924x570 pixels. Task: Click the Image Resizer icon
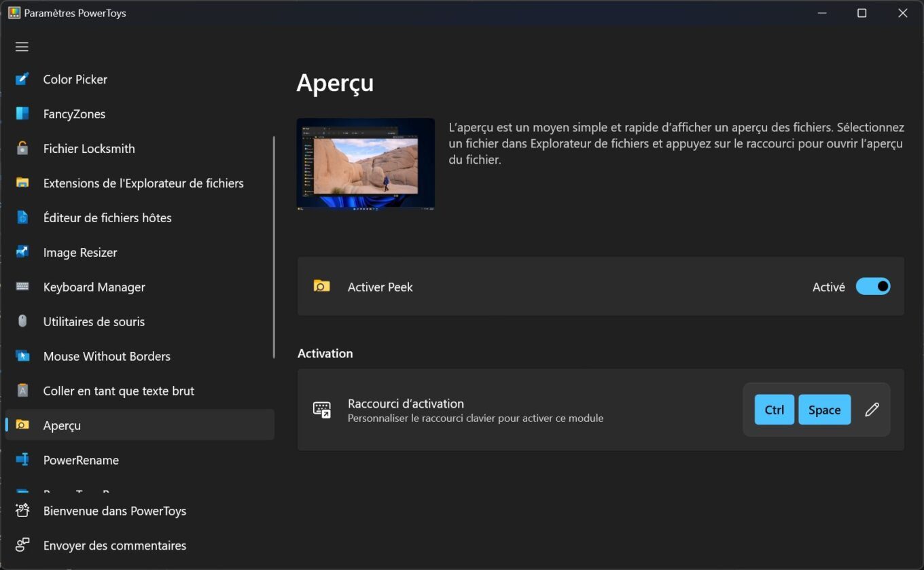(22, 253)
